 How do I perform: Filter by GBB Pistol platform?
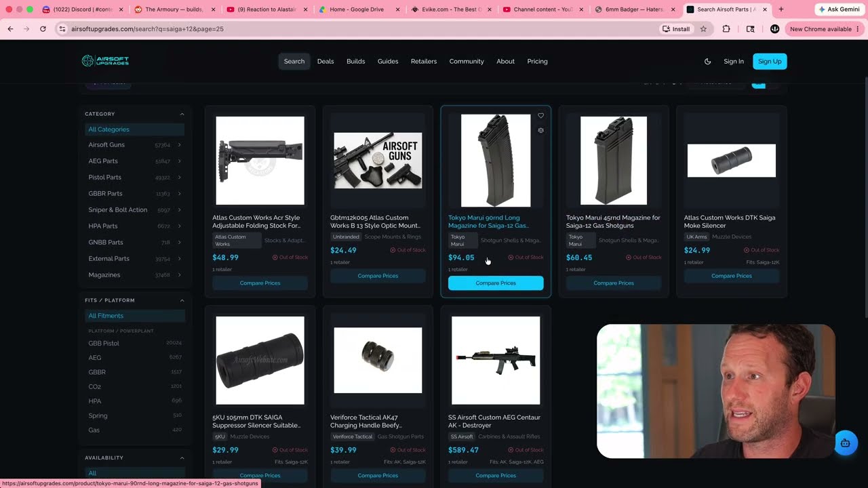(x=134, y=344)
